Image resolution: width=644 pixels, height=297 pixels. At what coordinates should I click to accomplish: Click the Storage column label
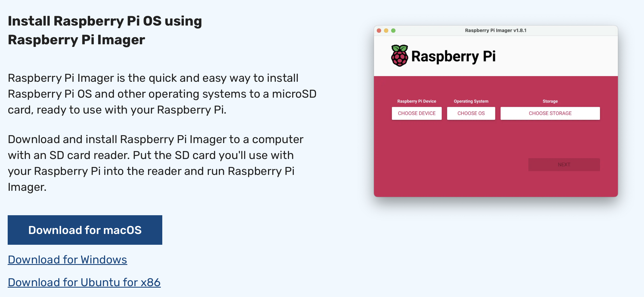pyautogui.click(x=550, y=101)
